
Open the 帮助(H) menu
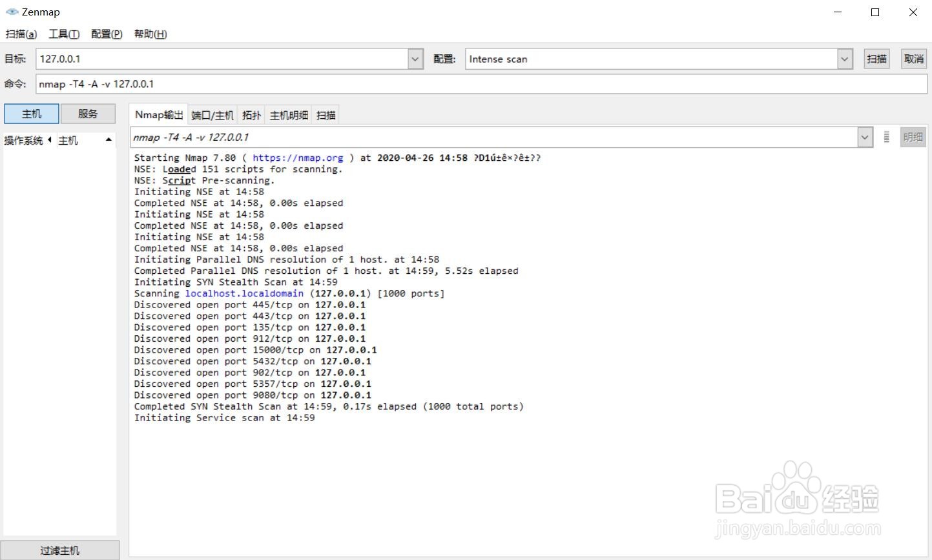pyautogui.click(x=150, y=34)
